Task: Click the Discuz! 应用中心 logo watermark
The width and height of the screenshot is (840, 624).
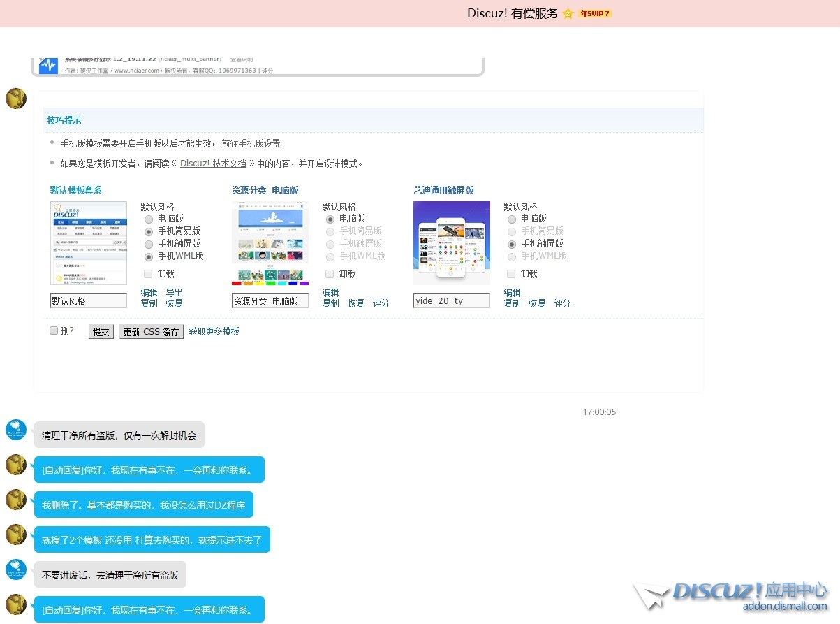Action: 731,595
